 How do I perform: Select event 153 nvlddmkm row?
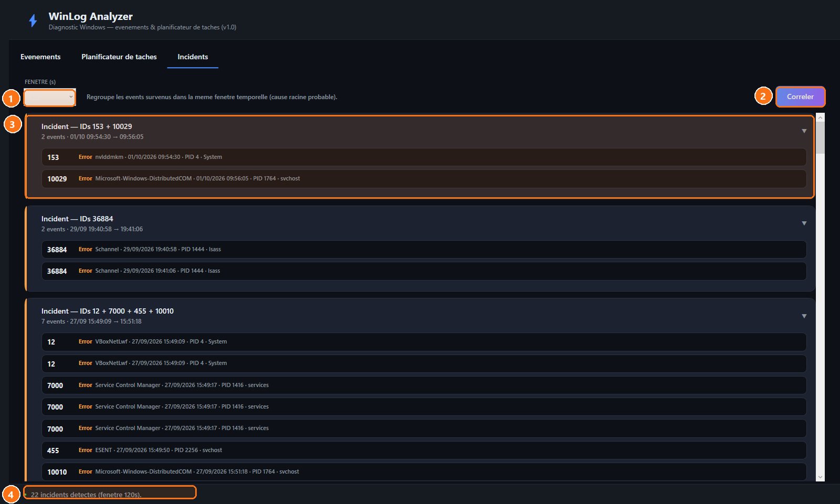pos(424,157)
